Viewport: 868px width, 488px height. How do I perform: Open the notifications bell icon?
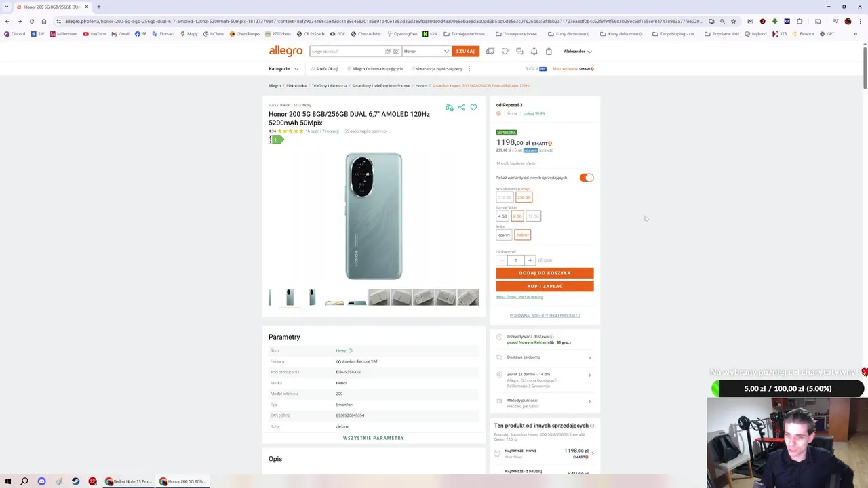click(x=534, y=52)
